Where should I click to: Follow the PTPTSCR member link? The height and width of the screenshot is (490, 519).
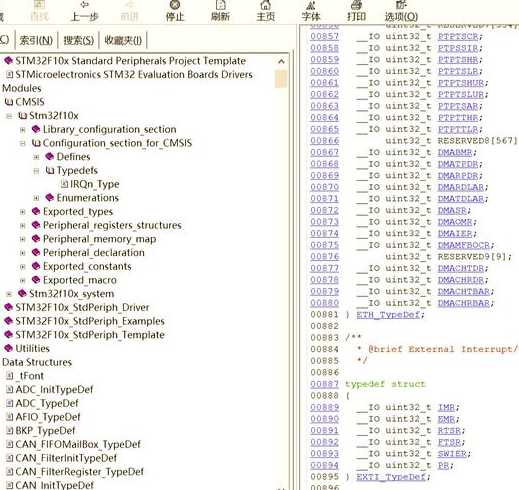[x=458, y=36]
